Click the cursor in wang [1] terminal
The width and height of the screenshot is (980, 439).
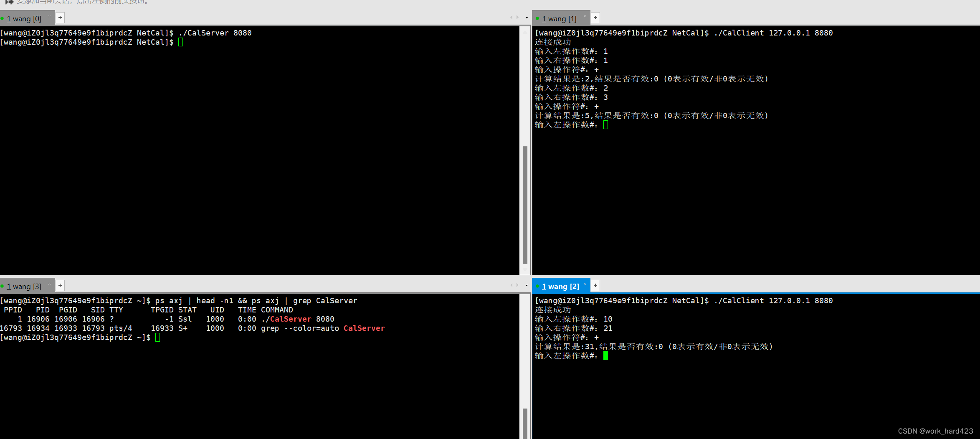click(606, 125)
